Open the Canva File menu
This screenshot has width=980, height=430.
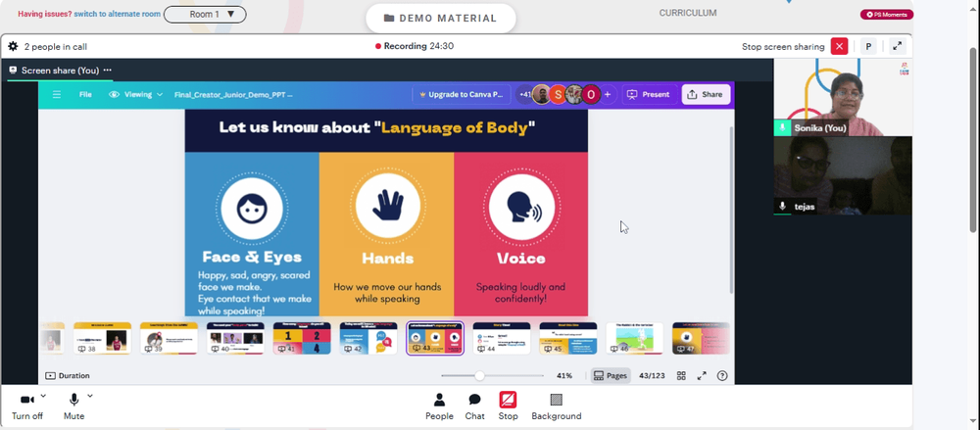(x=85, y=94)
